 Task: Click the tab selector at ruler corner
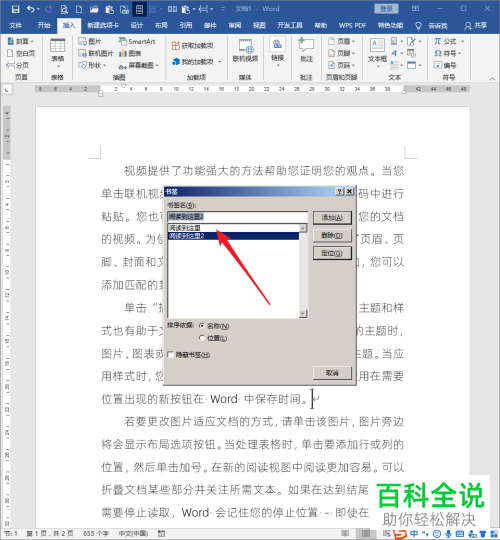[x=7, y=90]
